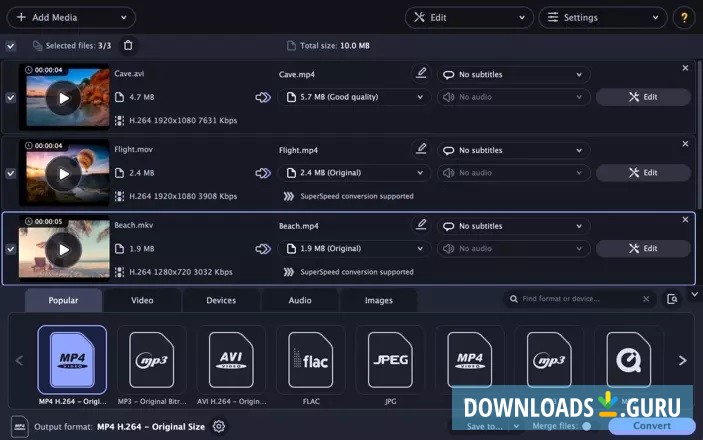
Task: Expand Beach.mp4 subtitles dropdown
Action: (513, 226)
